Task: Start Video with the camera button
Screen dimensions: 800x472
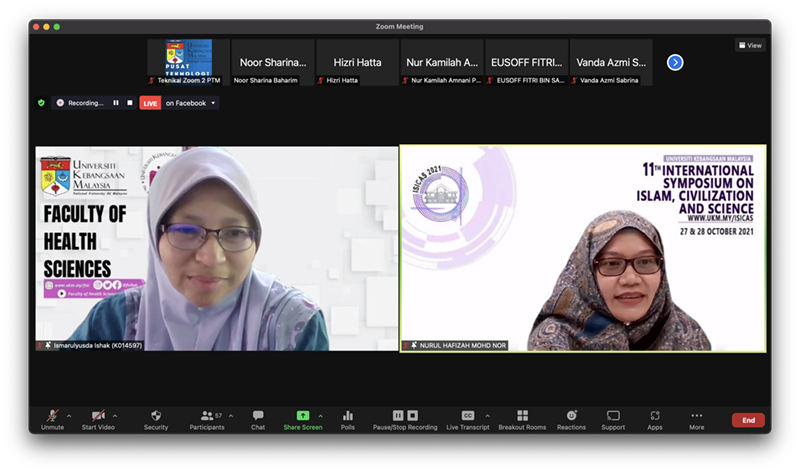Action: coord(98,418)
